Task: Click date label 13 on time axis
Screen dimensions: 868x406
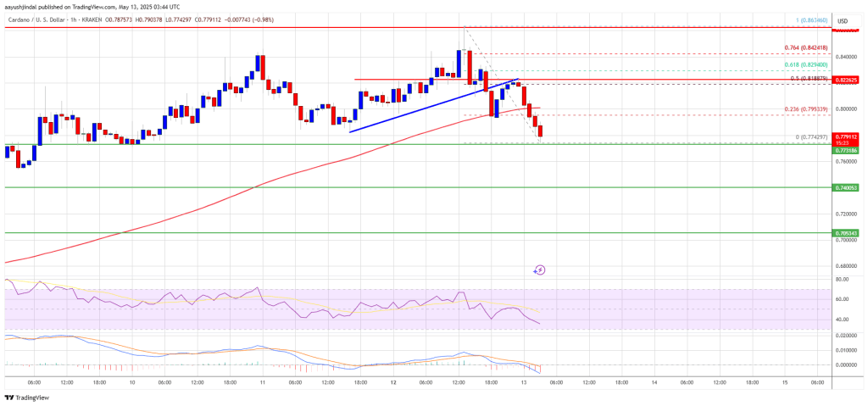Action: [524, 382]
